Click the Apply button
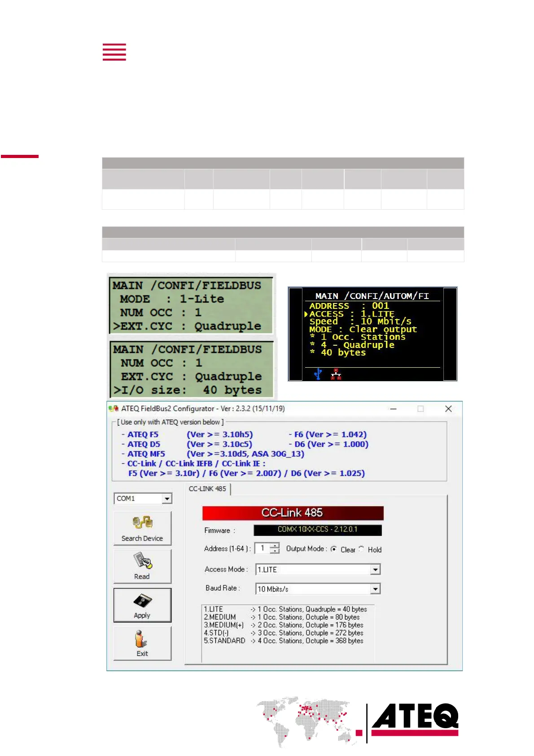534x756 pixels. pos(142,605)
